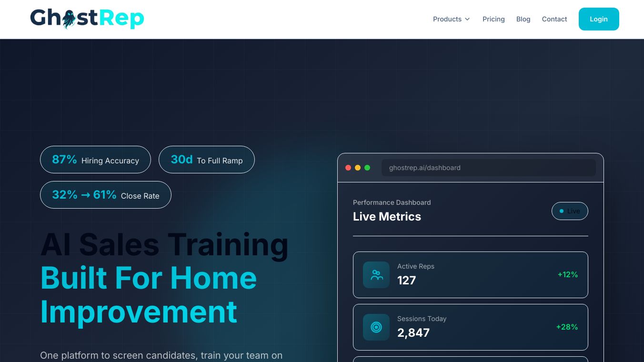Viewport: 644px width, 362px height.
Task: Click the Performance Dashboard label
Action: point(392,202)
